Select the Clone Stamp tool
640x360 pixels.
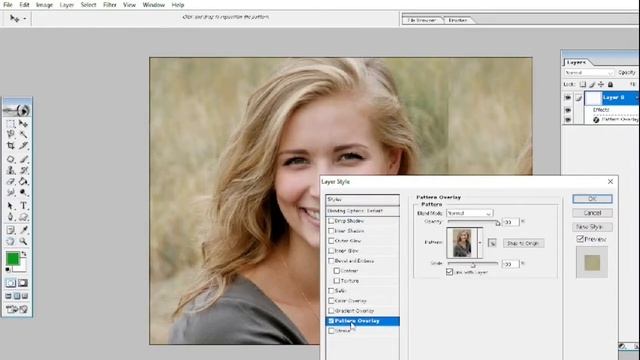pyautogui.click(x=11, y=170)
